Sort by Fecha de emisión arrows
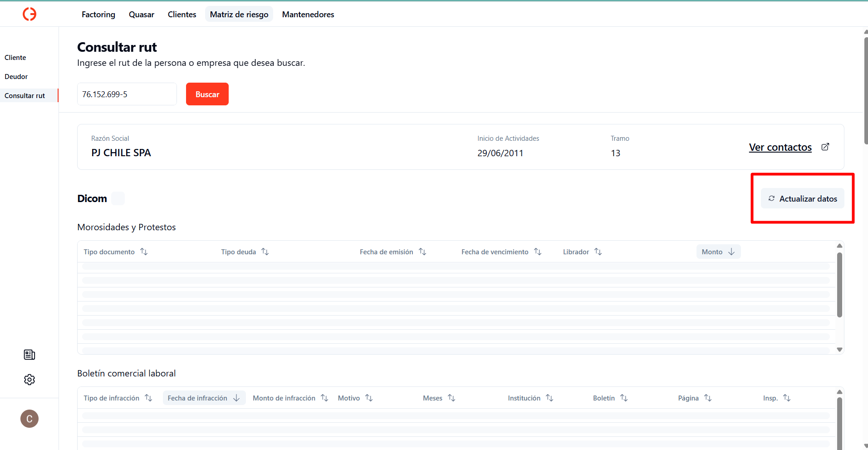This screenshot has width=868, height=450. tap(422, 252)
